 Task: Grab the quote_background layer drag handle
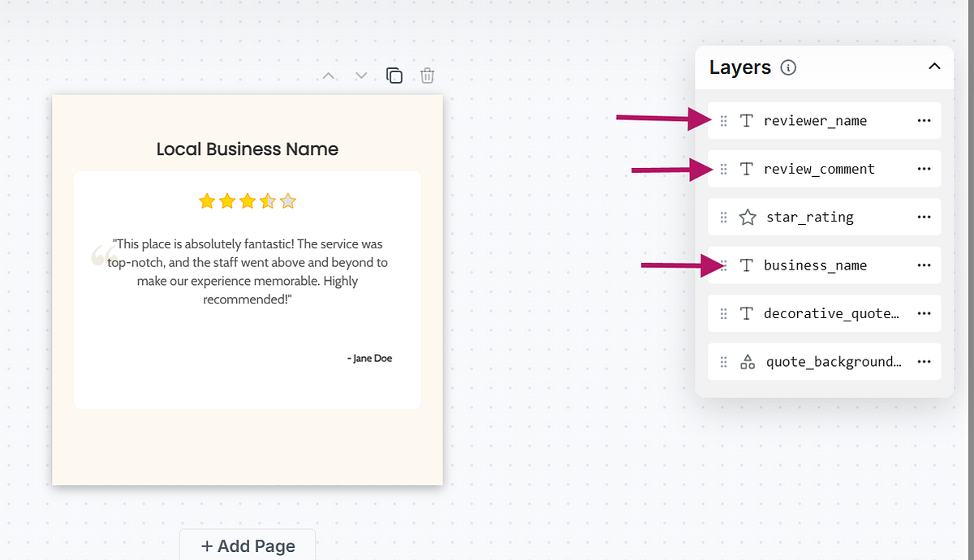[x=724, y=362]
